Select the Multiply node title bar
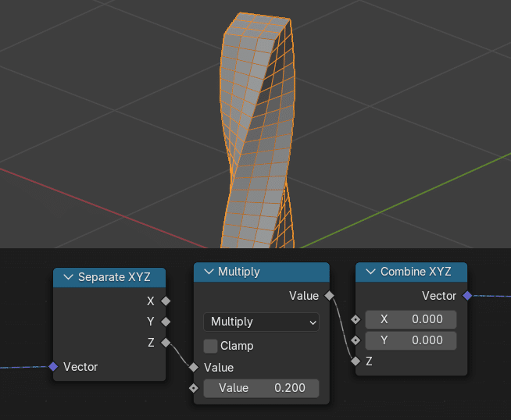The height and width of the screenshot is (420, 511). [262, 272]
